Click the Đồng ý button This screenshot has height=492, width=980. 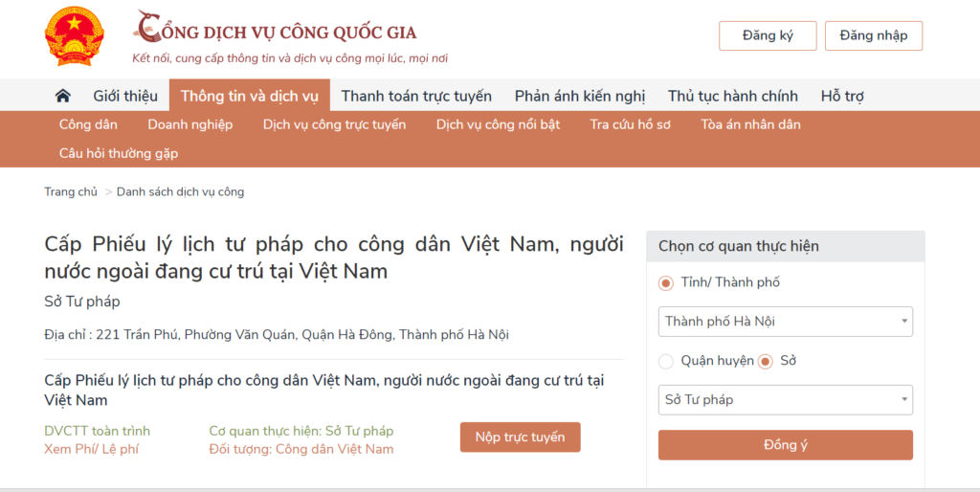point(785,445)
